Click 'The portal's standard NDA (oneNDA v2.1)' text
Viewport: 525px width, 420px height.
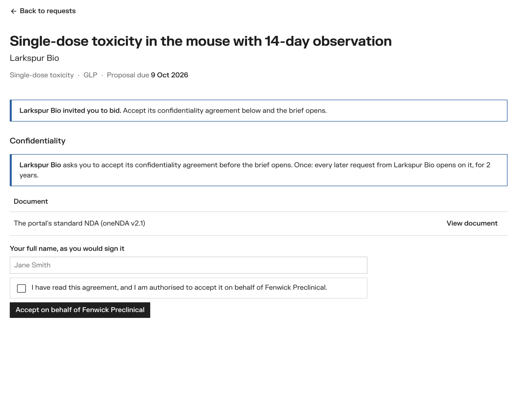79,223
